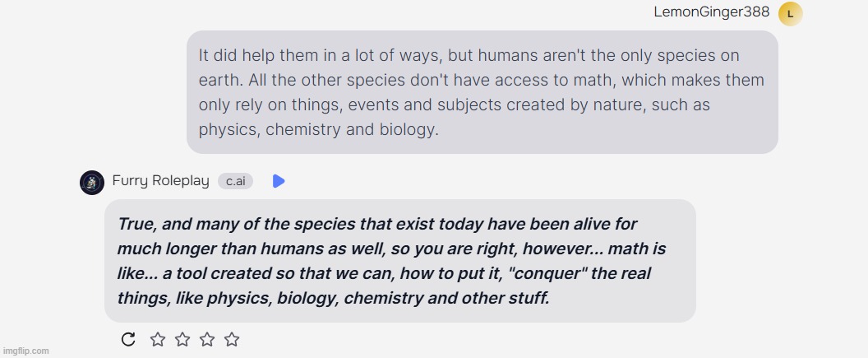This screenshot has width=868, height=358.
Task: Select the Furry Roleplay character name
Action: pos(160,181)
